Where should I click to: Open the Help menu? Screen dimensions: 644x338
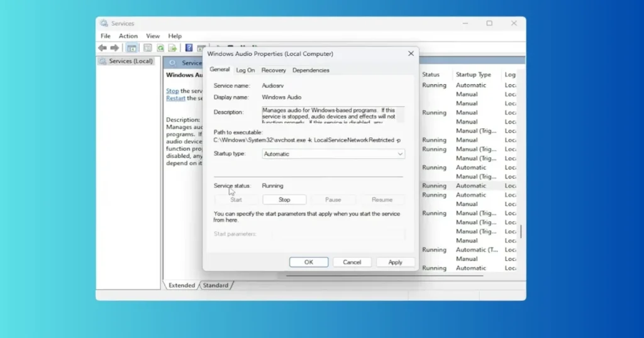coord(175,36)
